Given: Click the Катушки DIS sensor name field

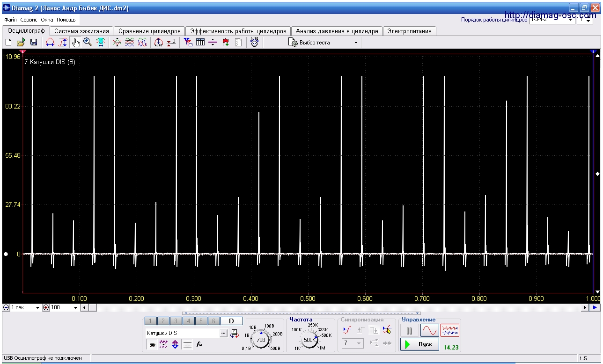Looking at the screenshot, I should (x=182, y=333).
